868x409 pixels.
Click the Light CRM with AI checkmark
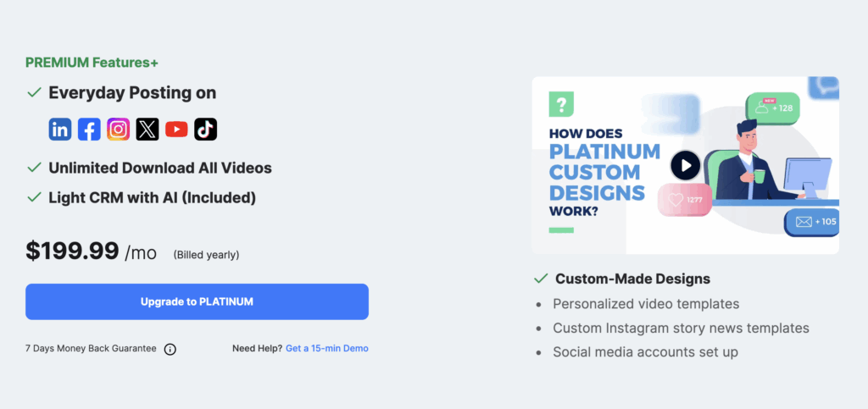(x=34, y=197)
